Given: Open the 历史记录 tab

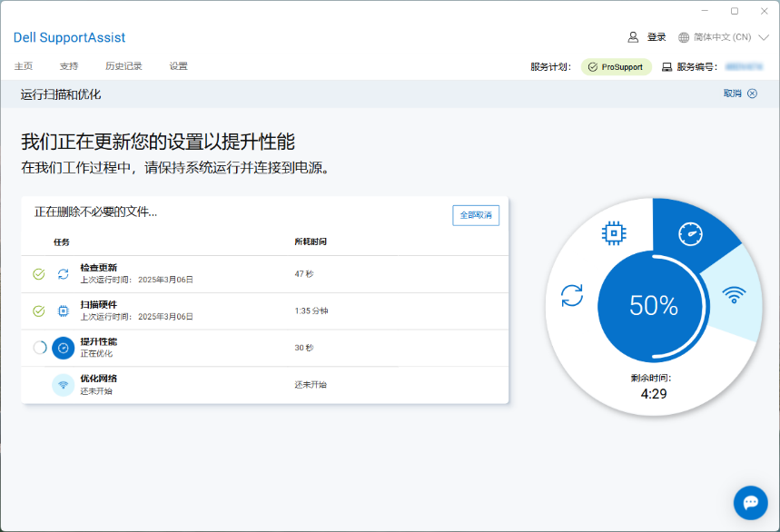Looking at the screenshot, I should click(x=123, y=66).
